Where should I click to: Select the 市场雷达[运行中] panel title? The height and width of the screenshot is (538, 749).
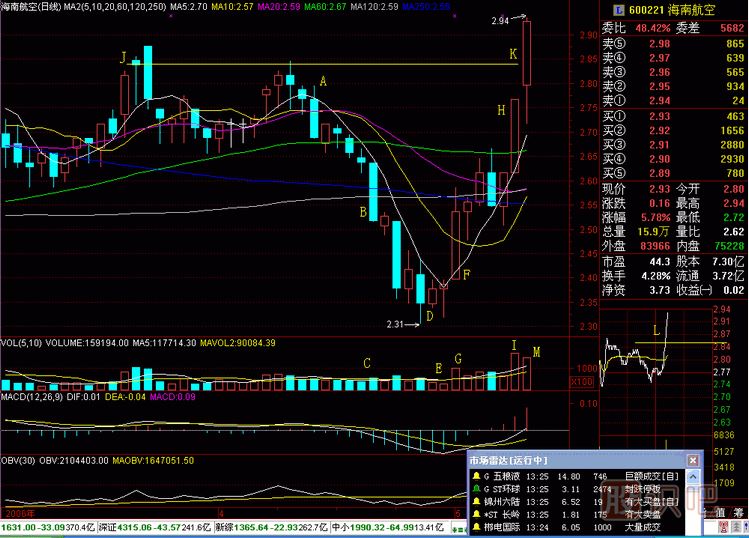[505, 460]
